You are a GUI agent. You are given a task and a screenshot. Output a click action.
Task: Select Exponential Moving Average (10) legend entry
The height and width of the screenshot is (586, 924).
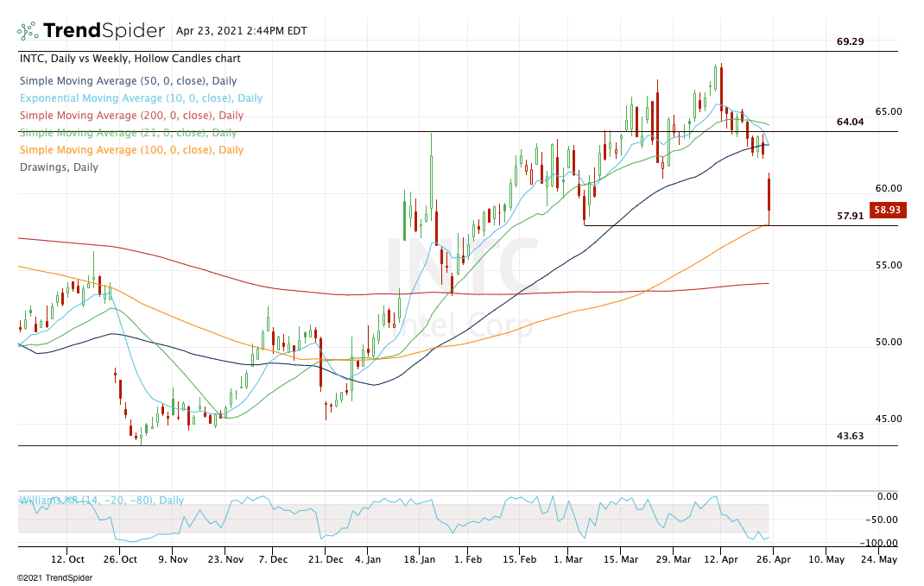point(142,98)
